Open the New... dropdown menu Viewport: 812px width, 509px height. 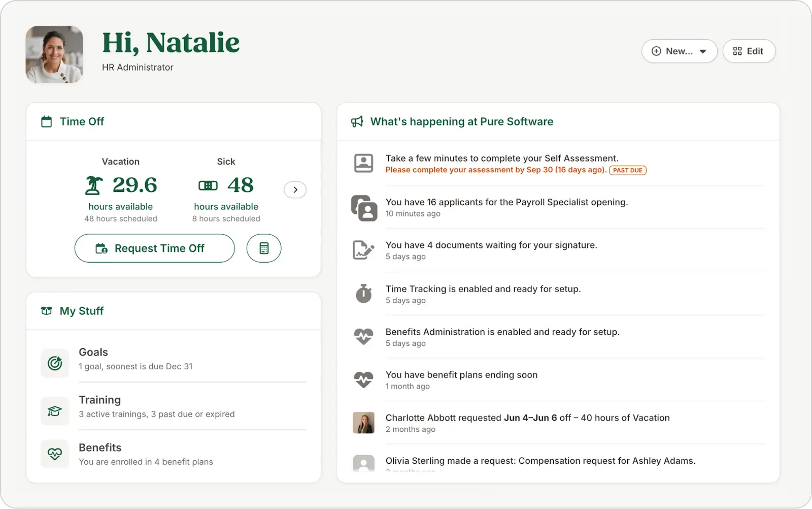[x=679, y=51]
